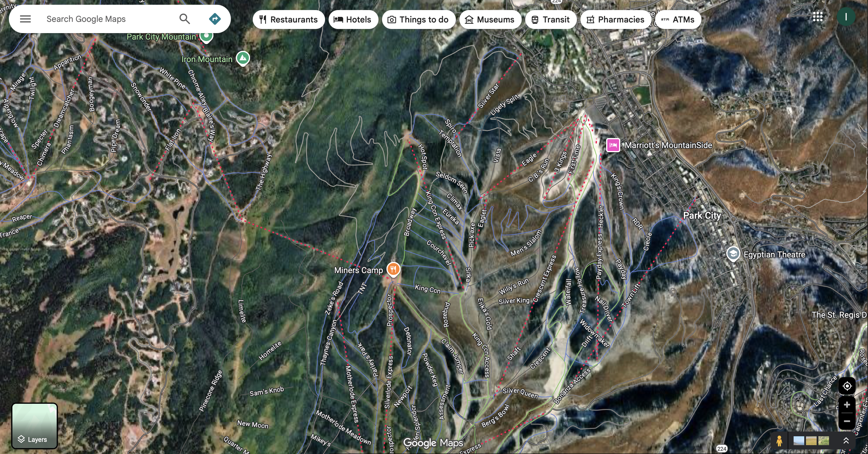Select the Things to do chip
Image resolution: width=868 pixels, height=454 pixels.
[419, 20]
